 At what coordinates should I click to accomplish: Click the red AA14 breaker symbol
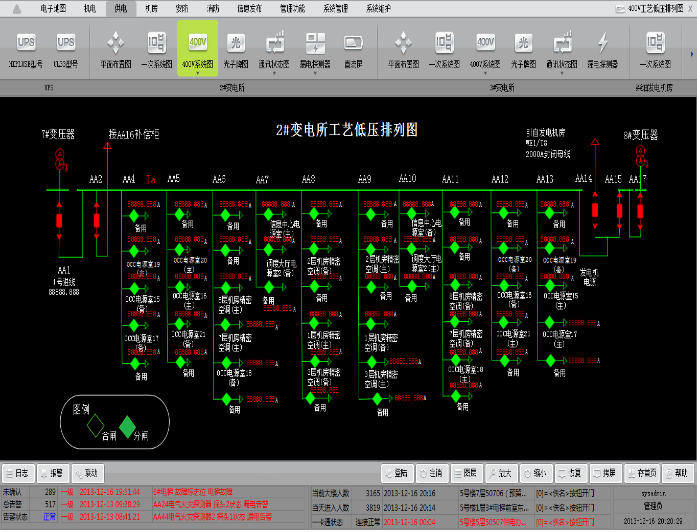[595, 210]
